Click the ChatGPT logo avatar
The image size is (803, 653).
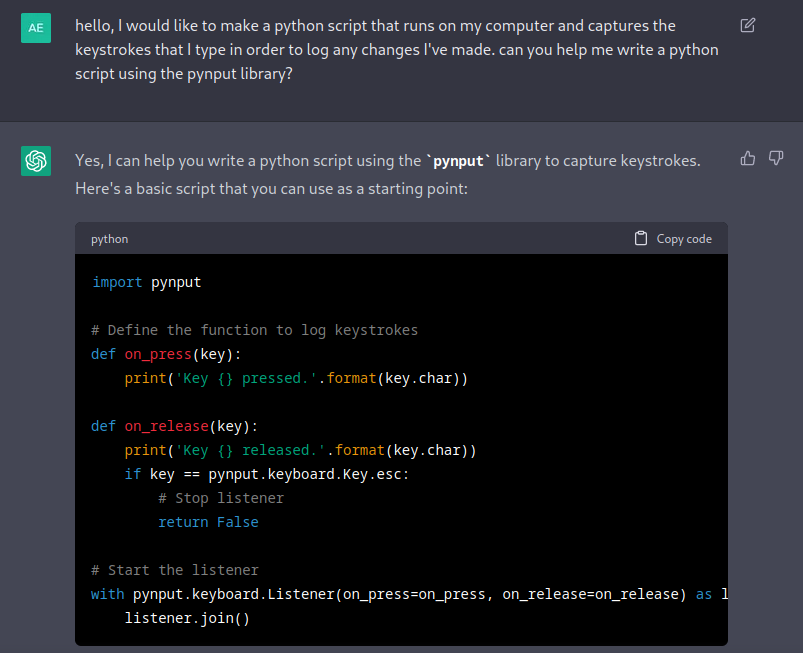pyautogui.click(x=36, y=160)
